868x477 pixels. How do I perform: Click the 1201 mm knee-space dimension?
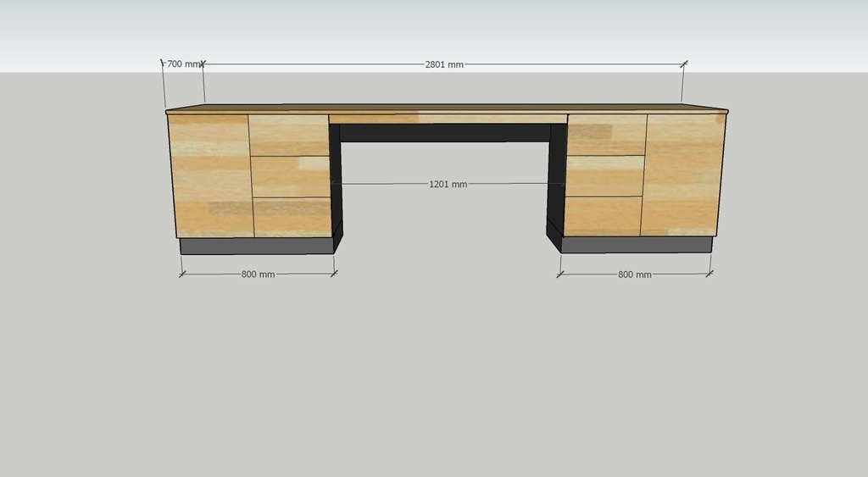pyautogui.click(x=448, y=184)
